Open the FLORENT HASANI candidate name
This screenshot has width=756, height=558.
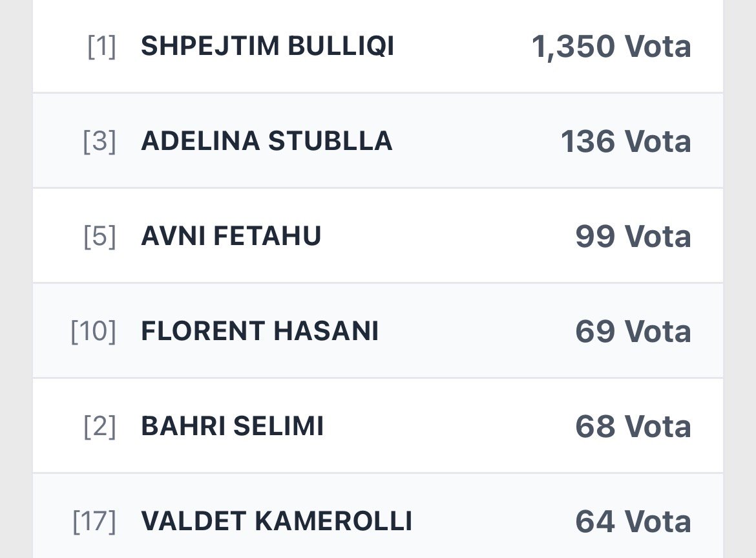click(260, 332)
